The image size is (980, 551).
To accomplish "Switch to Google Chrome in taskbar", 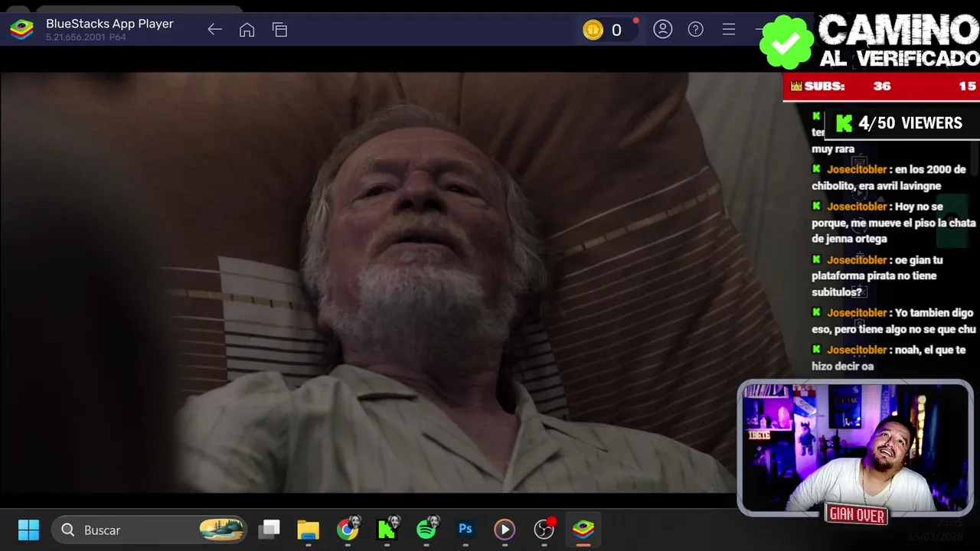I will [x=348, y=530].
